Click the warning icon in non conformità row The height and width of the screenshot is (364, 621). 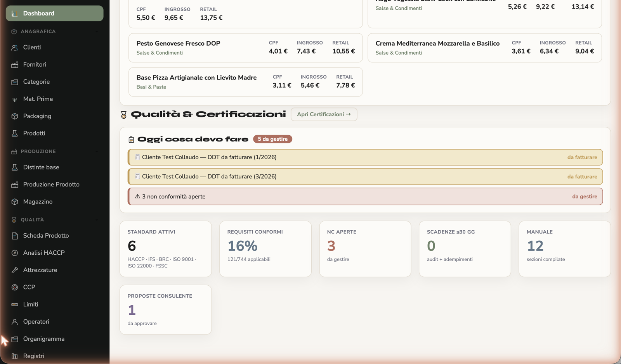137,196
